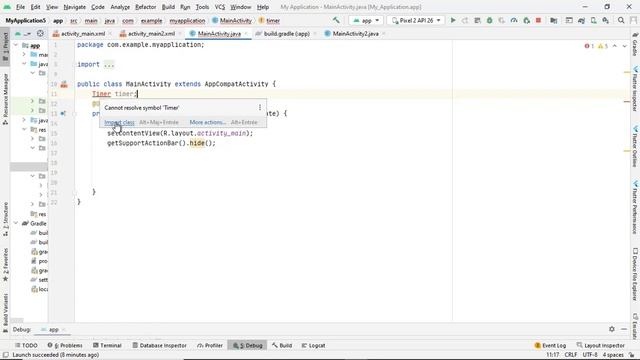640x360 pixels.
Task: Open AVD Manager icon in toolbar
Action: coord(593,20)
